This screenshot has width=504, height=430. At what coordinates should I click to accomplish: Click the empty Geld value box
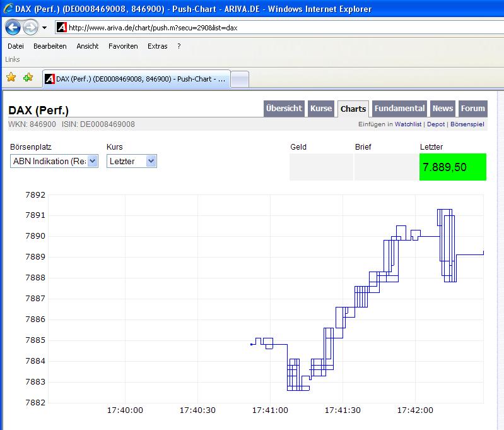(x=321, y=167)
